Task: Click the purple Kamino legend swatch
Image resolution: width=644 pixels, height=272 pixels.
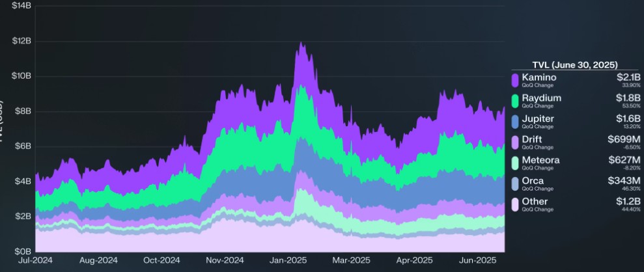Action: pyautogui.click(x=515, y=80)
